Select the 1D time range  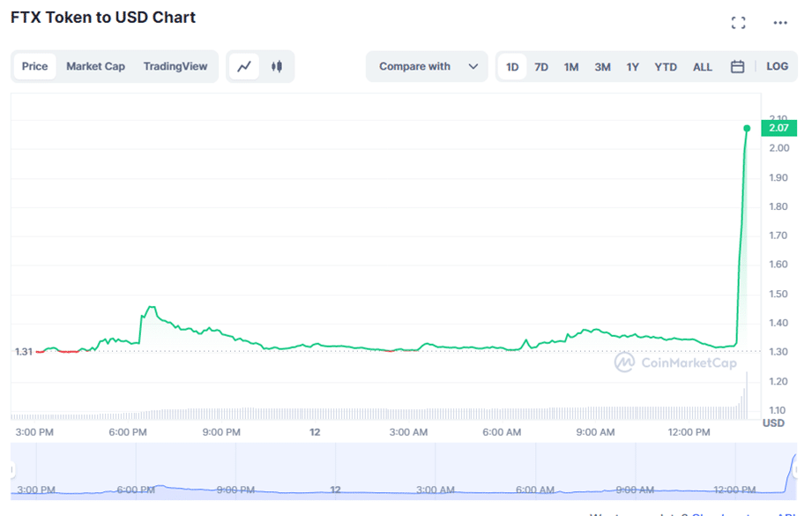(x=512, y=67)
